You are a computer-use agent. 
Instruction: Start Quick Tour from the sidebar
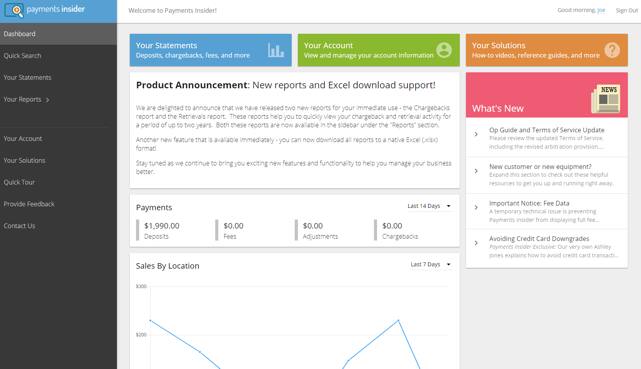click(x=58, y=182)
